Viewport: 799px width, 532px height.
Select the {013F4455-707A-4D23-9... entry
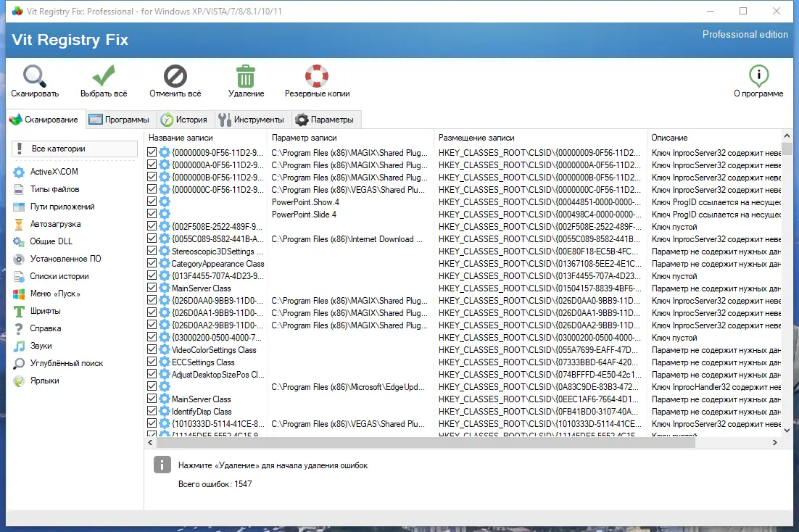218,275
